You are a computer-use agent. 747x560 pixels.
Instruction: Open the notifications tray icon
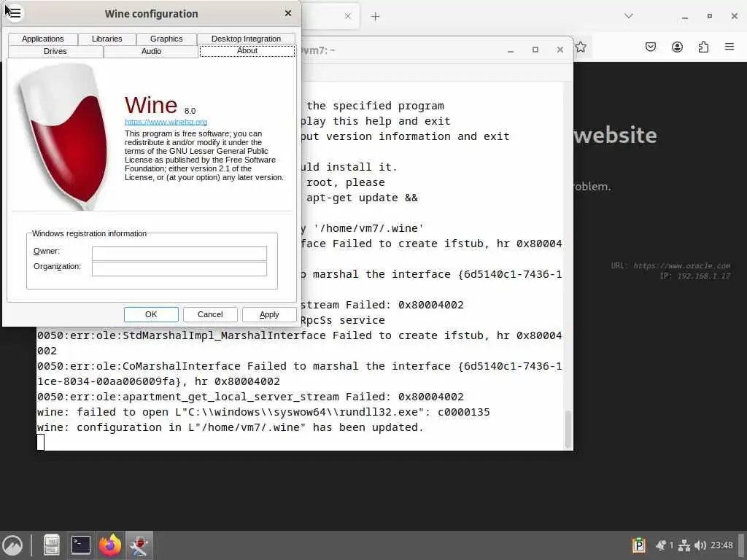coord(661,545)
